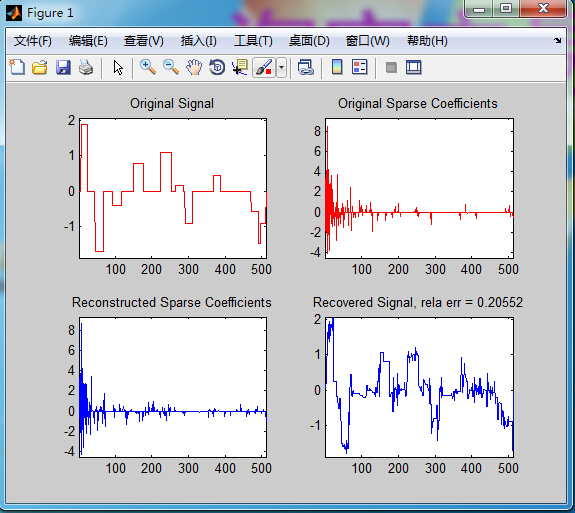Activate the Zoom In magnifier
Screen dimensions: 575x513
pos(148,67)
